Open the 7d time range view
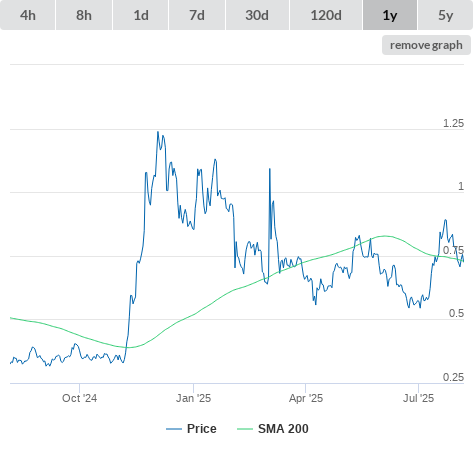The height and width of the screenshot is (455, 474). (x=197, y=15)
